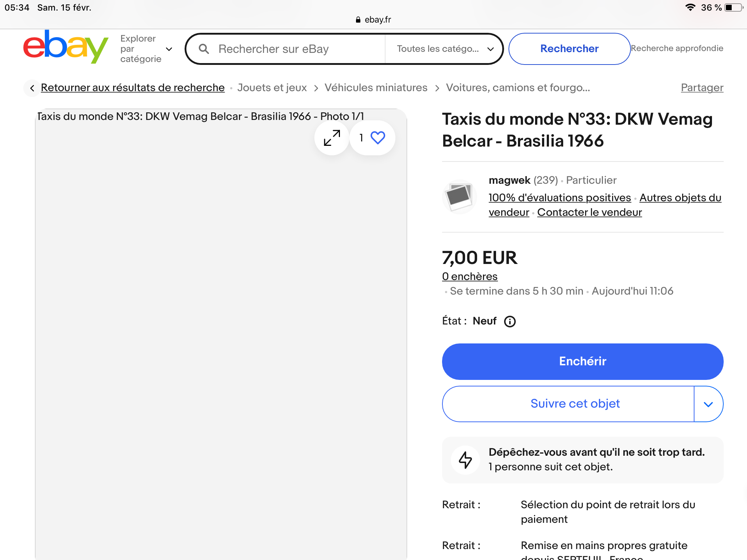
Task: Expand the photo to fullscreen view
Action: click(332, 138)
